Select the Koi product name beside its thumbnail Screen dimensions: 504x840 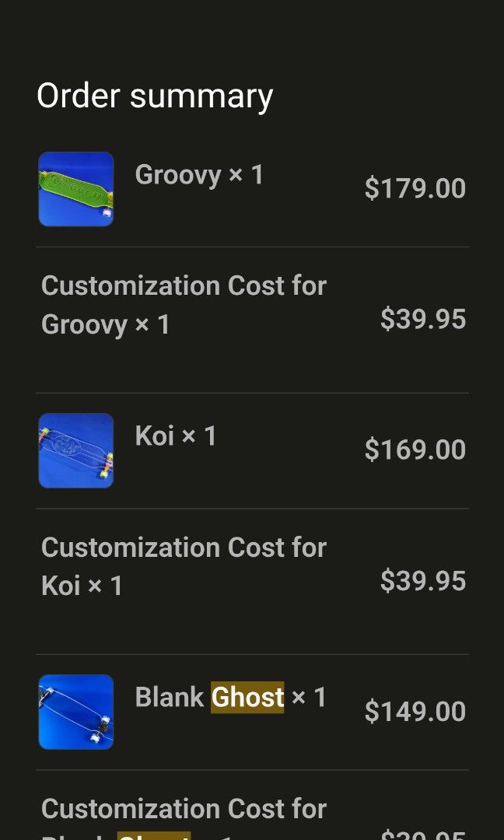tap(154, 436)
